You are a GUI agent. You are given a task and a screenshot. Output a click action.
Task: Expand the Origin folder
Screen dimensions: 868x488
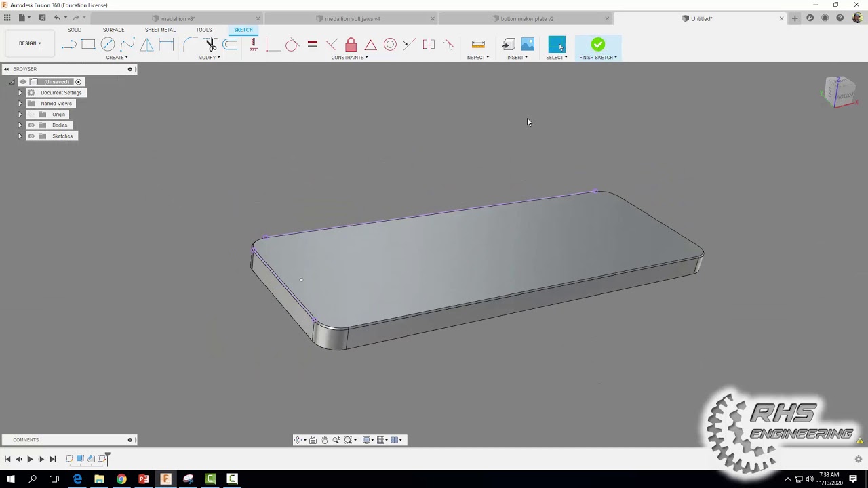20,115
